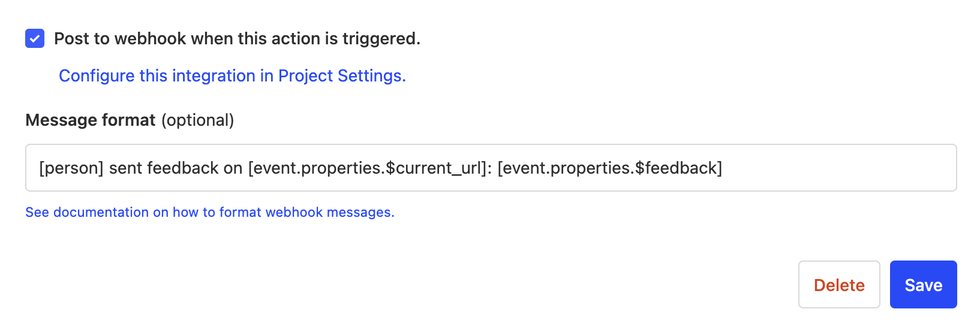Focus the Message format text input
Image resolution: width=980 pixels, height=321 pixels.
coord(491,168)
